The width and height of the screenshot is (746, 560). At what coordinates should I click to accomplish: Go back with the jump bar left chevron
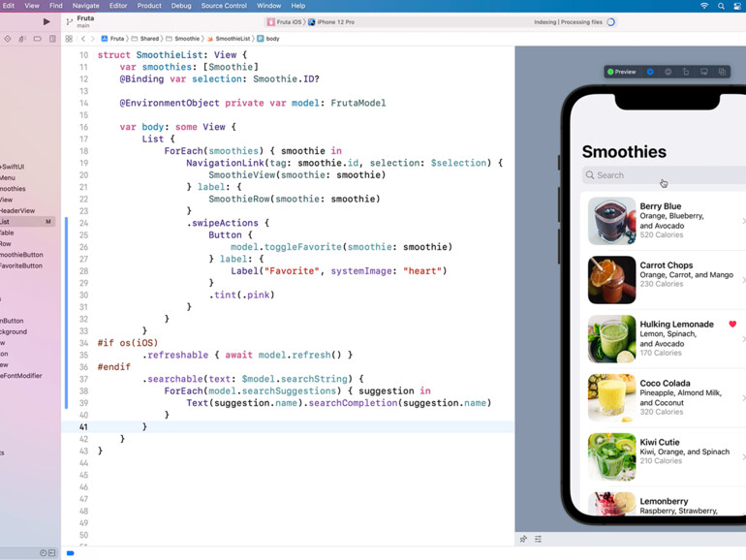(82, 39)
